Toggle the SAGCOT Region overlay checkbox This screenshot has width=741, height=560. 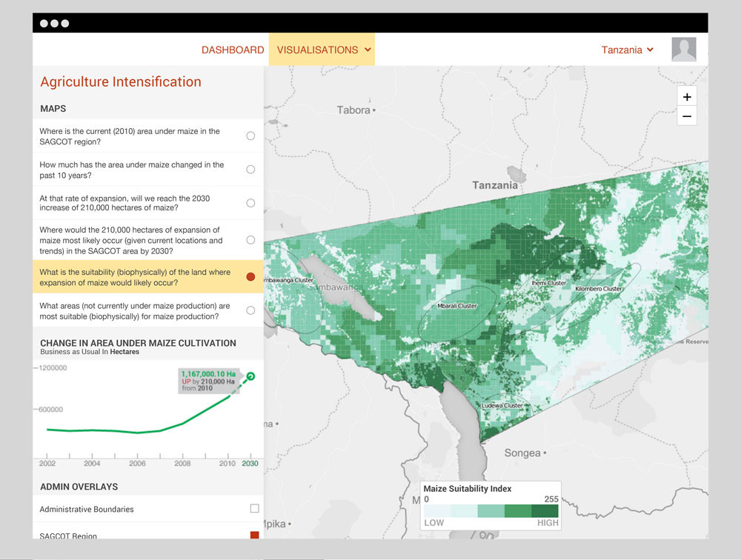click(x=254, y=535)
